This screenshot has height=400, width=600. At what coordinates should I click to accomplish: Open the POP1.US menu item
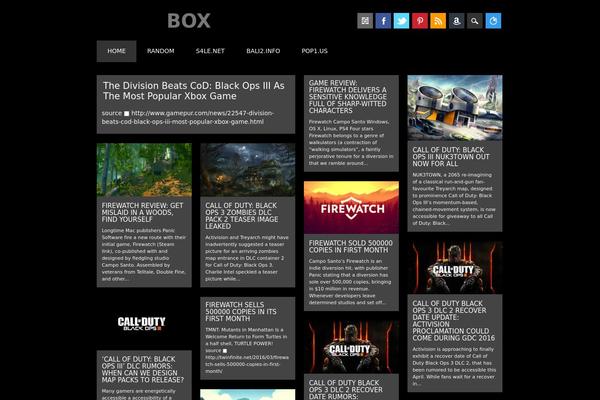pos(315,51)
